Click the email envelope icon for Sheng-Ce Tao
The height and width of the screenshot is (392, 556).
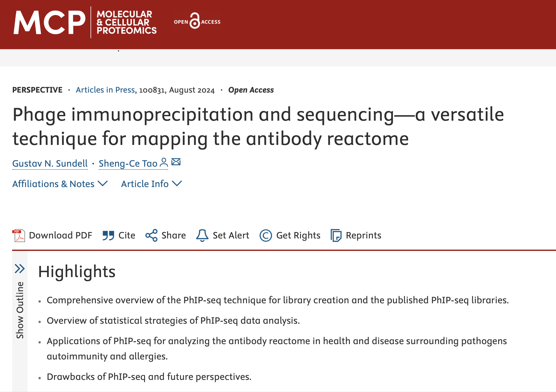(x=176, y=162)
